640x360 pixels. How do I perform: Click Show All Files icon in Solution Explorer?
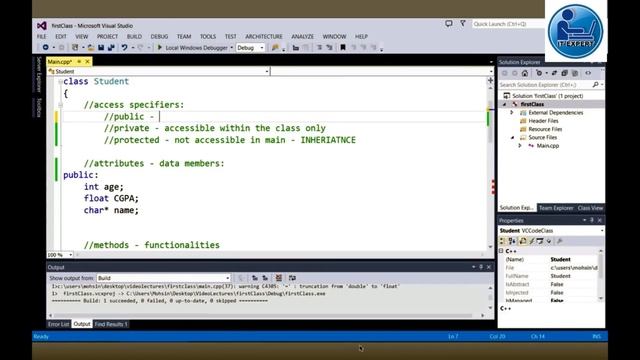pyautogui.click(x=575, y=73)
